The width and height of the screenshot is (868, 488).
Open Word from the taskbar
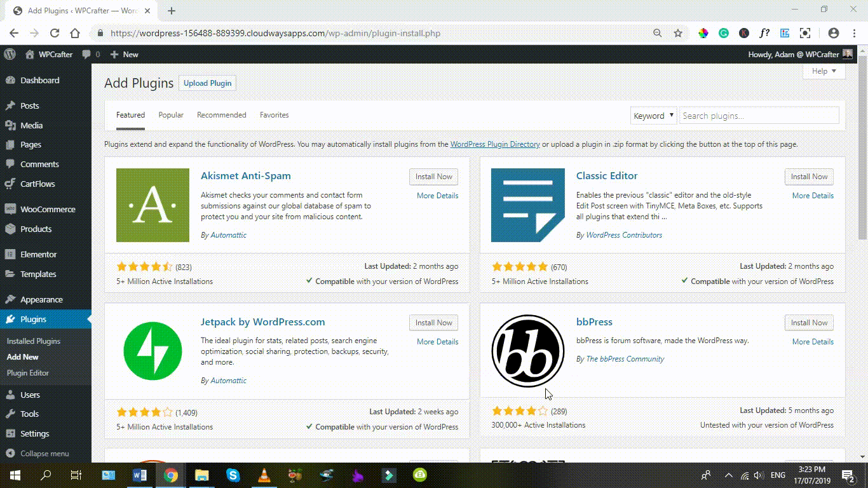point(140,475)
